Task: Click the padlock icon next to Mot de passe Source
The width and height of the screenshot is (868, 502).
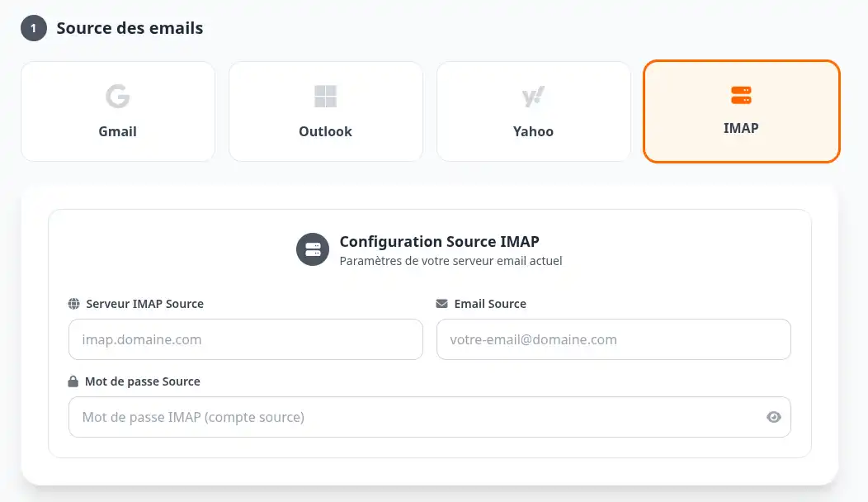Action: (73, 381)
